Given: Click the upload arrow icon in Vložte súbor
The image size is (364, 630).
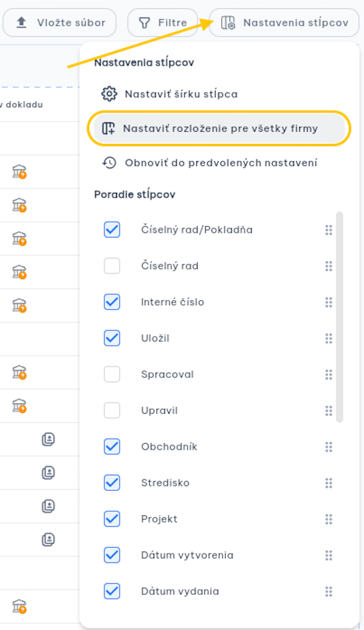Looking at the screenshot, I should pyautogui.click(x=22, y=22).
